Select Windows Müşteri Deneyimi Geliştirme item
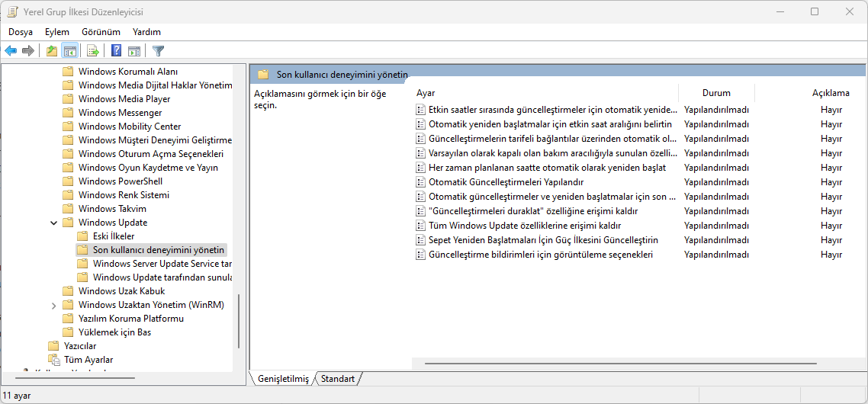868x404 pixels. point(155,140)
